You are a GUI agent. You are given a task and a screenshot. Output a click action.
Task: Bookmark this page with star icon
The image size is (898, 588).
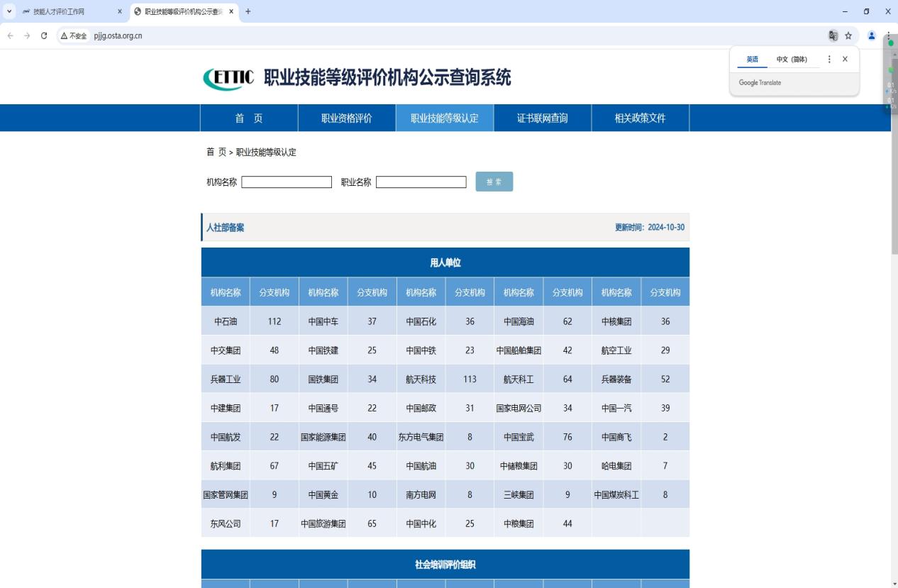848,36
